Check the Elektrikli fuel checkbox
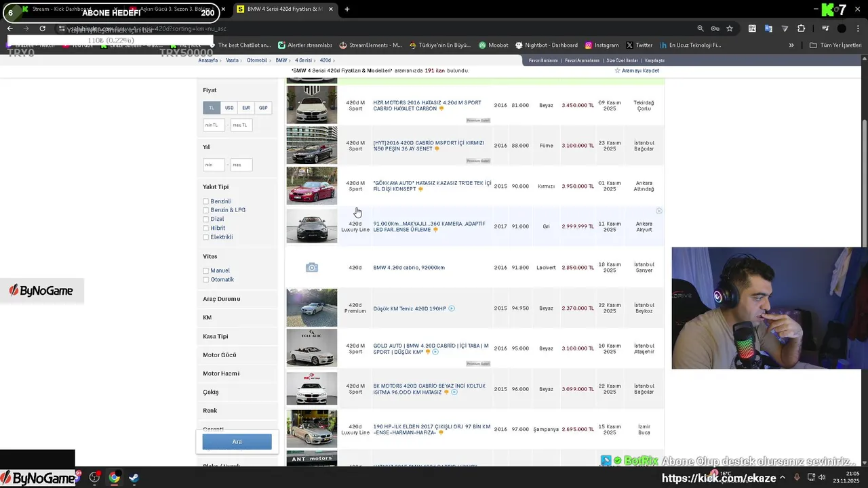The height and width of the screenshot is (488, 868). [205, 237]
